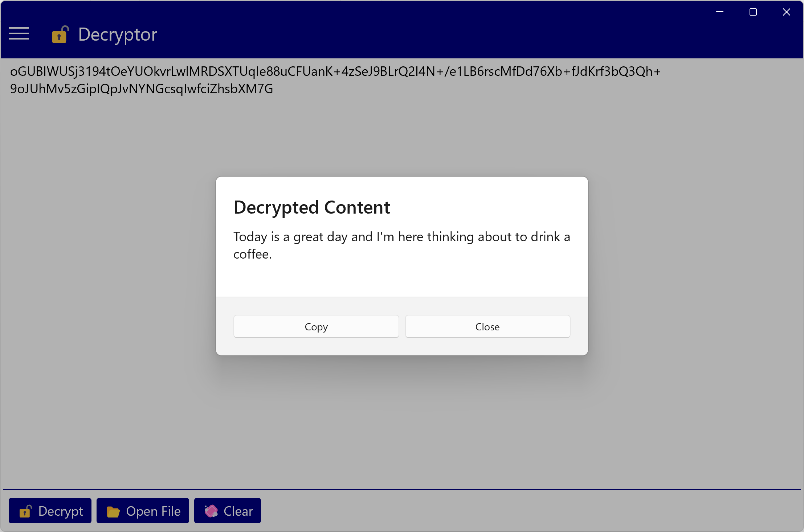Viewport: 804px width, 532px height.
Task: Click the Decrypted Content dialog heading
Action: (x=311, y=207)
